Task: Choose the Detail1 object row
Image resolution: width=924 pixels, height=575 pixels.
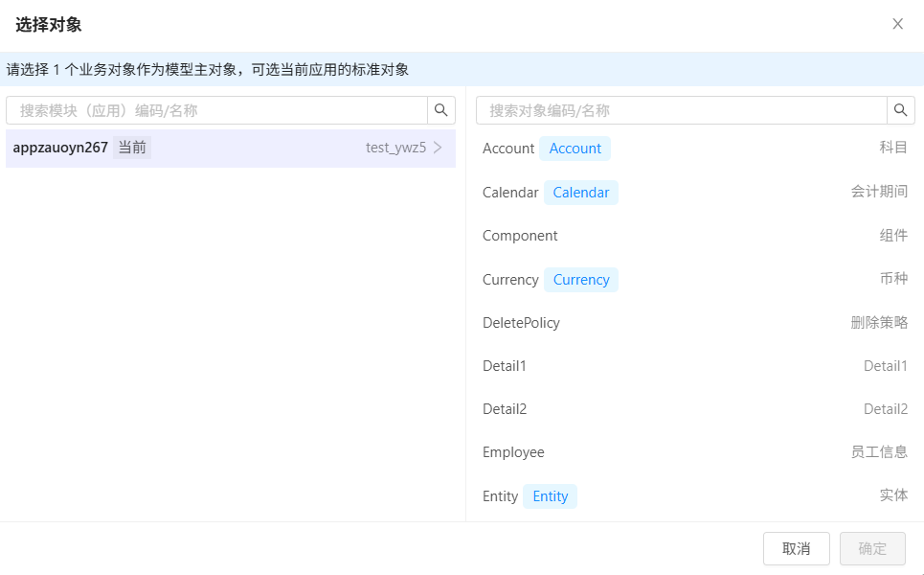Action: click(694, 366)
